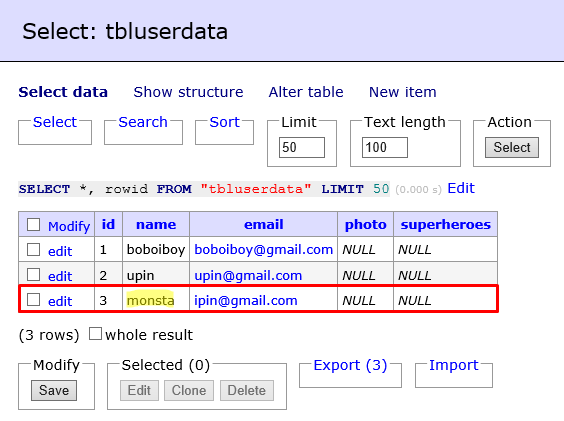Toggle the Modify header select-all checkbox
The height and width of the screenshot is (421, 564).
click(x=33, y=225)
